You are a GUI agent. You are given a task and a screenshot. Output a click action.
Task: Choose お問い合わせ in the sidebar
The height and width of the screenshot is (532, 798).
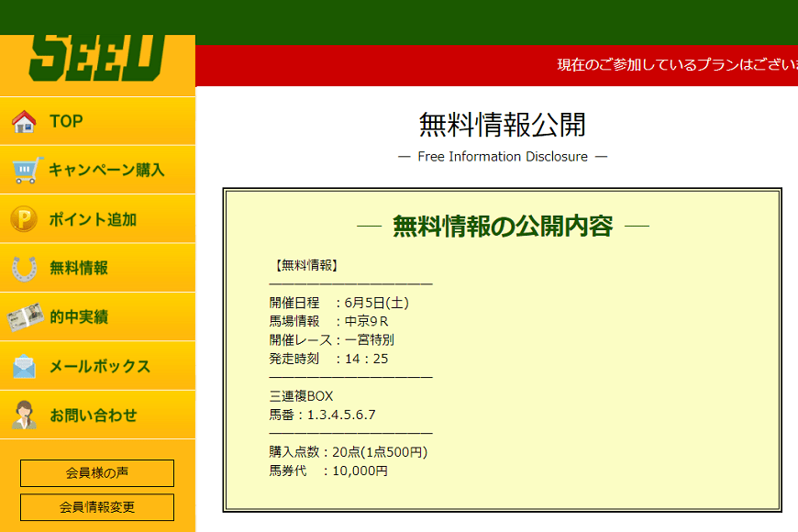pos(93,415)
